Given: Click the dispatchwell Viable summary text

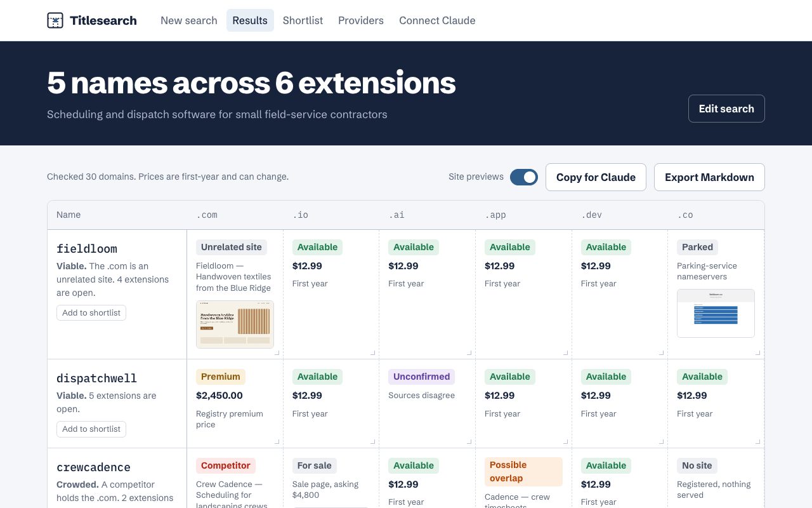Looking at the screenshot, I should pyautogui.click(x=107, y=402).
